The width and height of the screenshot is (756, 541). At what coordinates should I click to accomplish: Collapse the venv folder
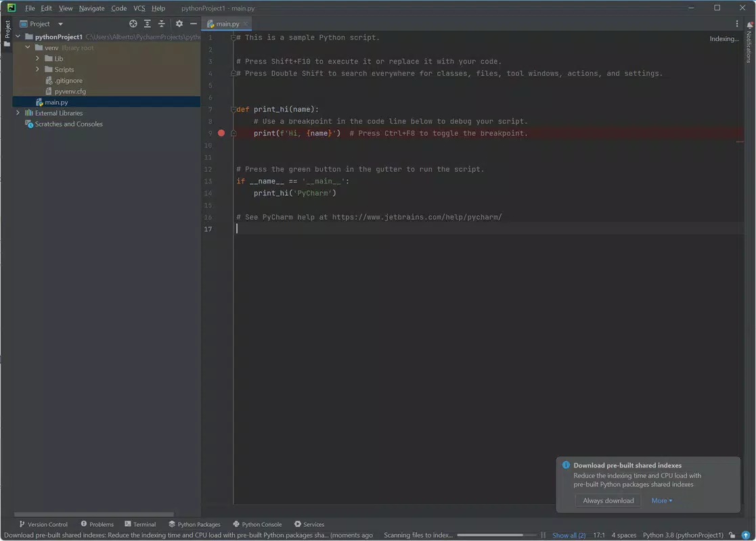tap(28, 48)
